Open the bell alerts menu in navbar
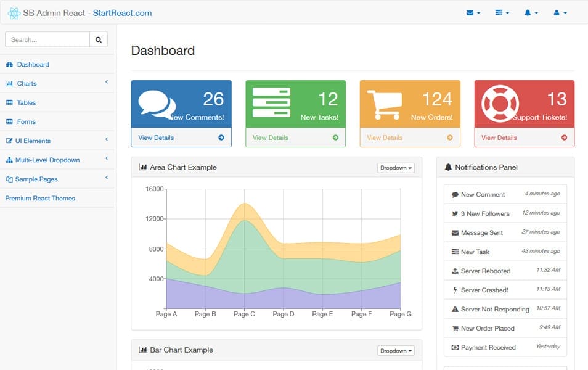Screen dimensions: 588x370 [531, 13]
